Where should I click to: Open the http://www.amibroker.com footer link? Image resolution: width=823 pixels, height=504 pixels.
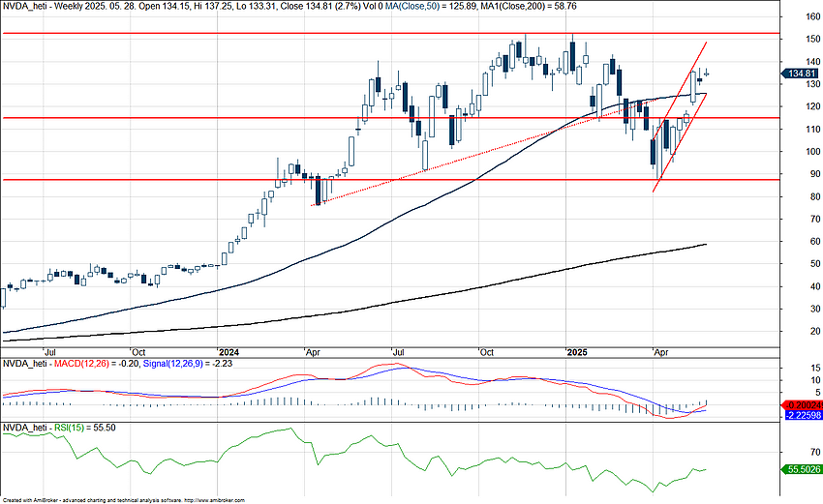coord(214,500)
